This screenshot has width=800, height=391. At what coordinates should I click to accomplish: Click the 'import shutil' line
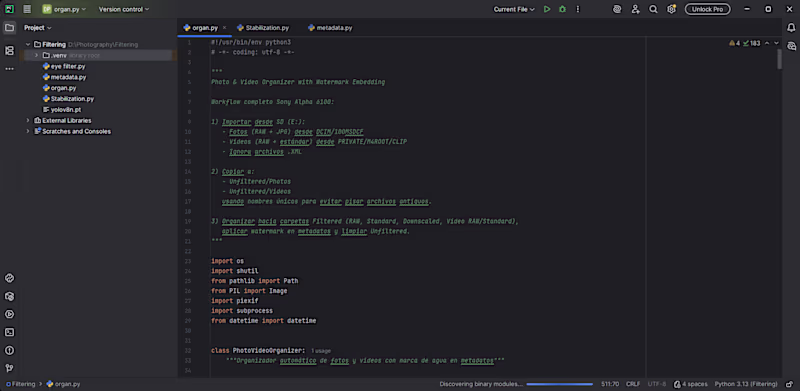pyautogui.click(x=235, y=271)
